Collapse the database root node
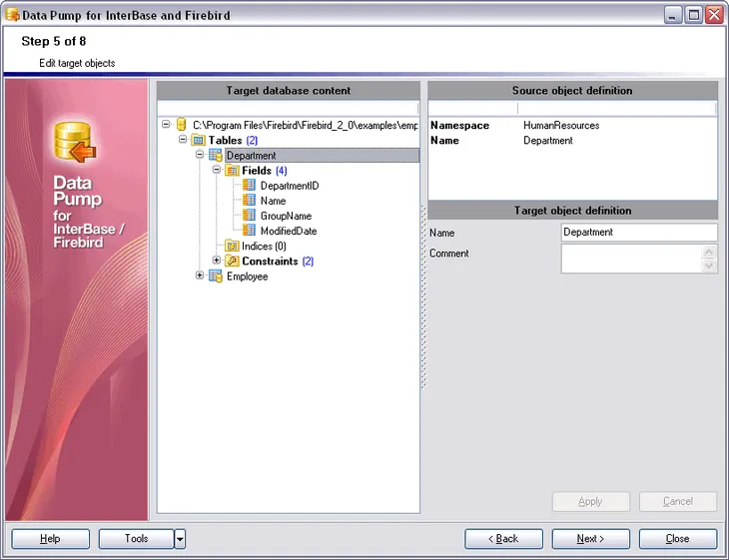Screen dimensions: 729x560 (x=166, y=124)
